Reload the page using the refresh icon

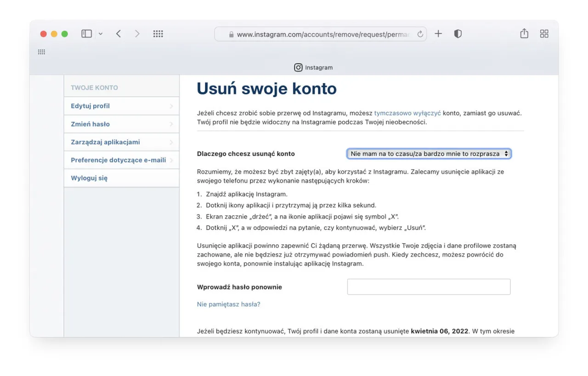coord(420,34)
